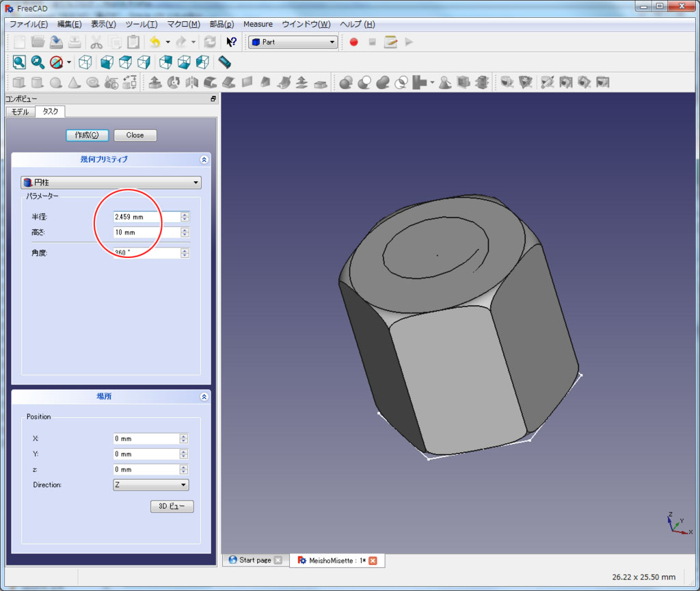The width and height of the screenshot is (700, 591).
Task: Close the Start page tab
Action: [278, 560]
